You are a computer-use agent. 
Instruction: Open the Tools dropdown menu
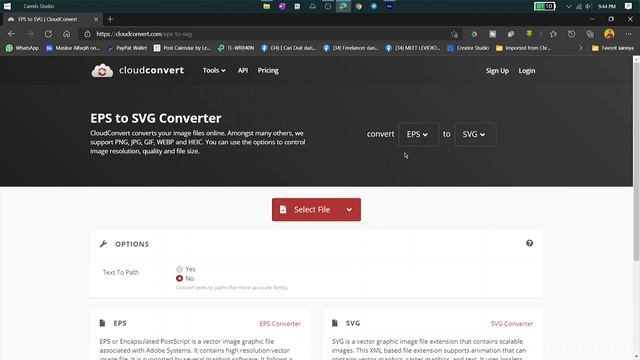tap(214, 71)
